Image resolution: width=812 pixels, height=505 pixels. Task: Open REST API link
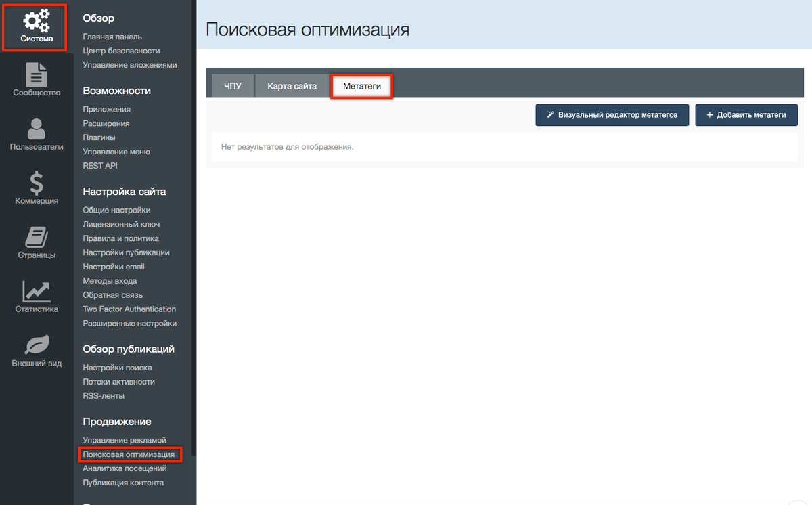(x=99, y=166)
